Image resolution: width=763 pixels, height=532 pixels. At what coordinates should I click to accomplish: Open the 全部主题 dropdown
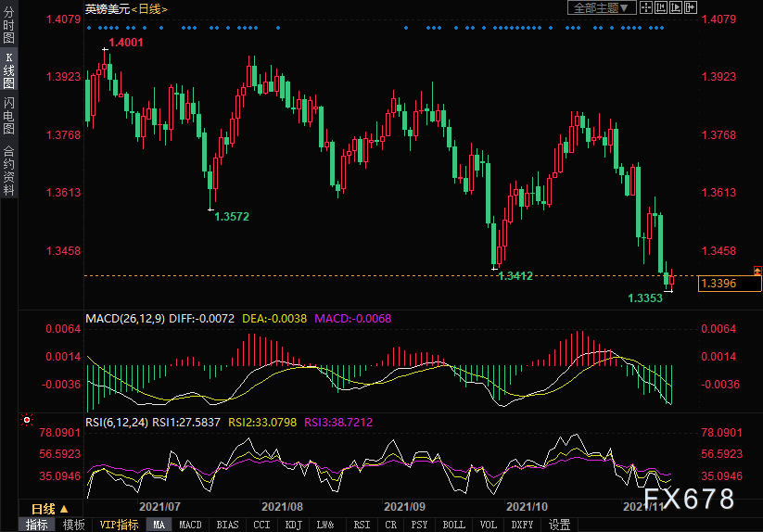[602, 7]
